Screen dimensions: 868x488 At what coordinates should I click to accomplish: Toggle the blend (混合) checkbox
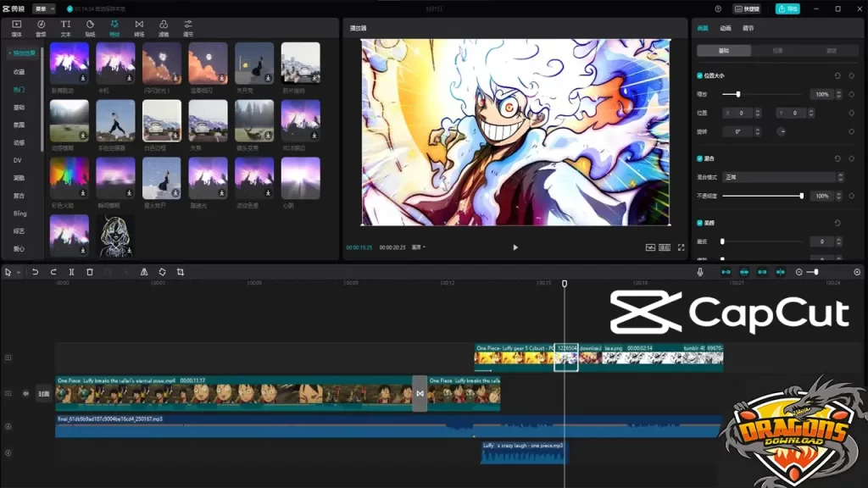[x=699, y=158]
